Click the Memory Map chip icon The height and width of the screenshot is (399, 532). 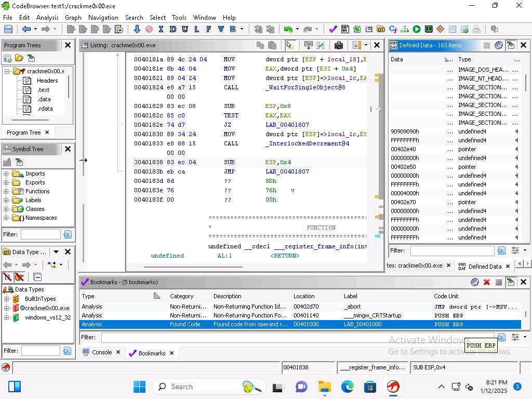[x=429, y=30]
